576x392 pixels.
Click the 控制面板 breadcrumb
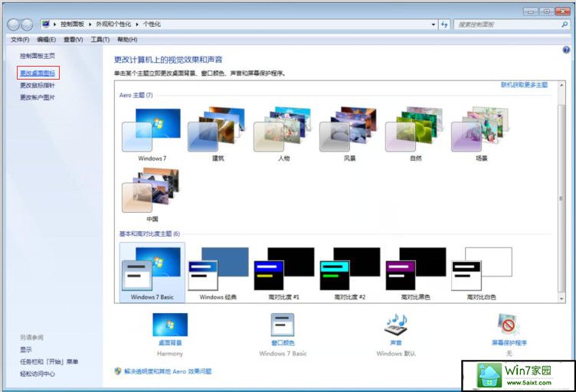(72, 24)
